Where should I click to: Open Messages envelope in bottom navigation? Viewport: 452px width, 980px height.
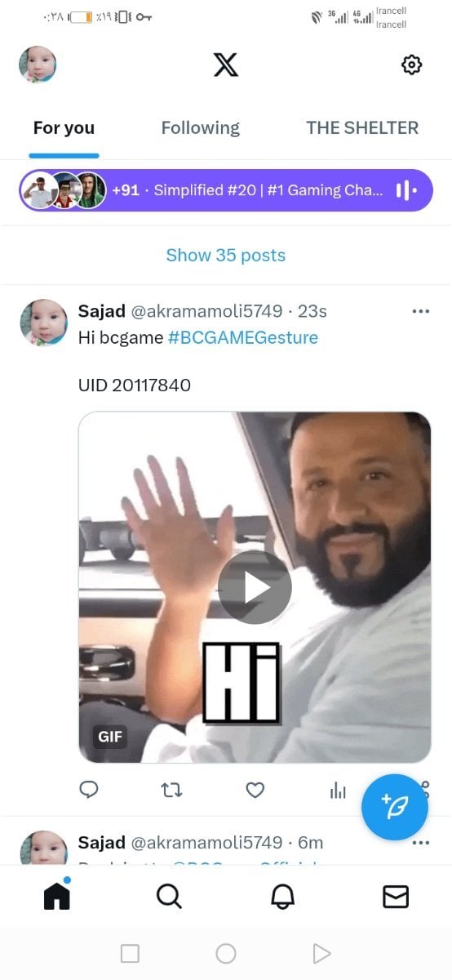[x=396, y=896]
